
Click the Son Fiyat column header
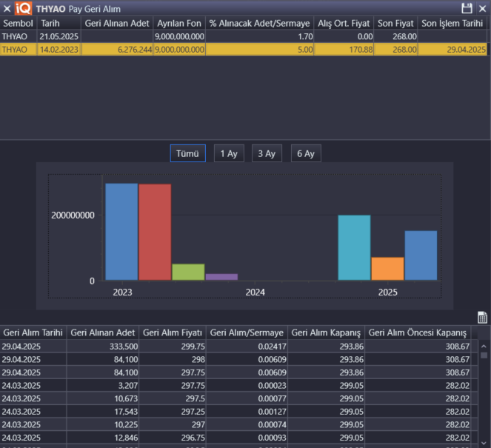[x=395, y=23]
